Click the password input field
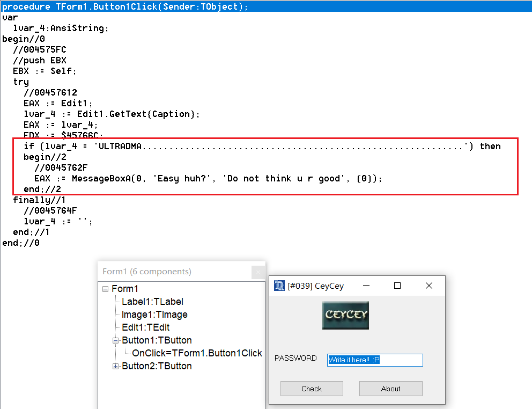This screenshot has height=409, width=532. pos(375,360)
